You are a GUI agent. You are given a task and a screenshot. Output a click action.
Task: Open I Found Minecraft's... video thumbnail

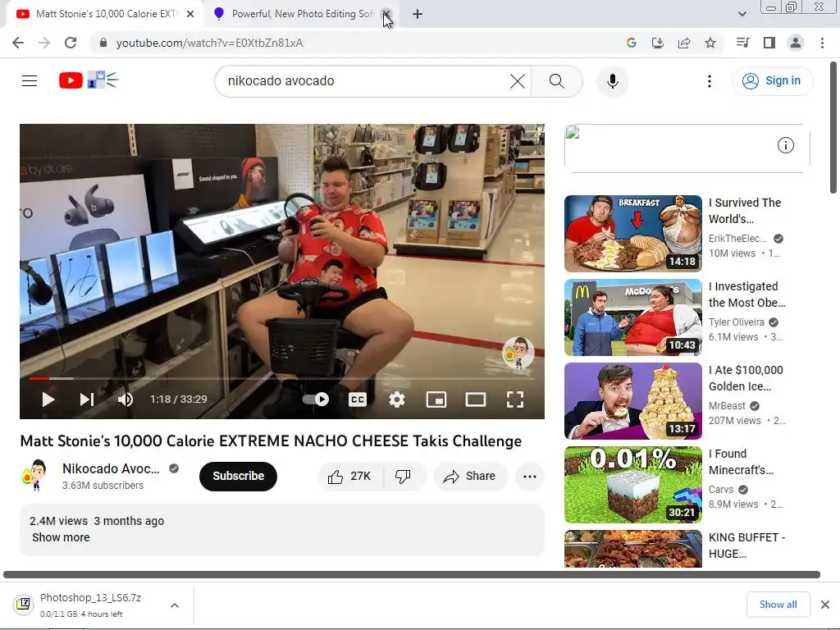632,485
